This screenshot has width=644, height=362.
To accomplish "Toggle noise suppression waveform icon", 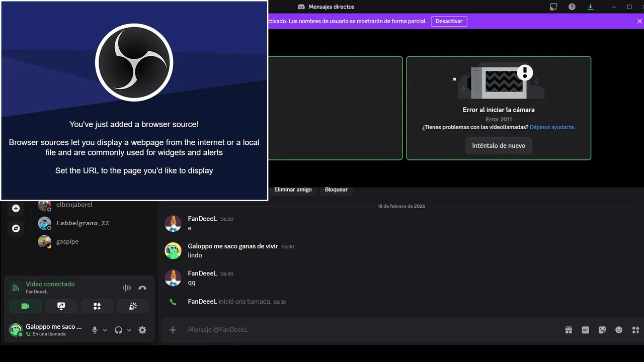I will (x=127, y=288).
